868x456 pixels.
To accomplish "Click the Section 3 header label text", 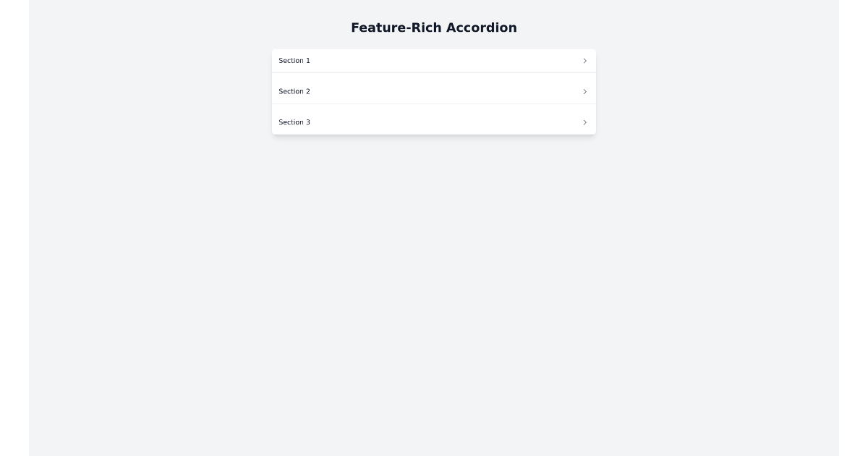I will click(x=294, y=122).
